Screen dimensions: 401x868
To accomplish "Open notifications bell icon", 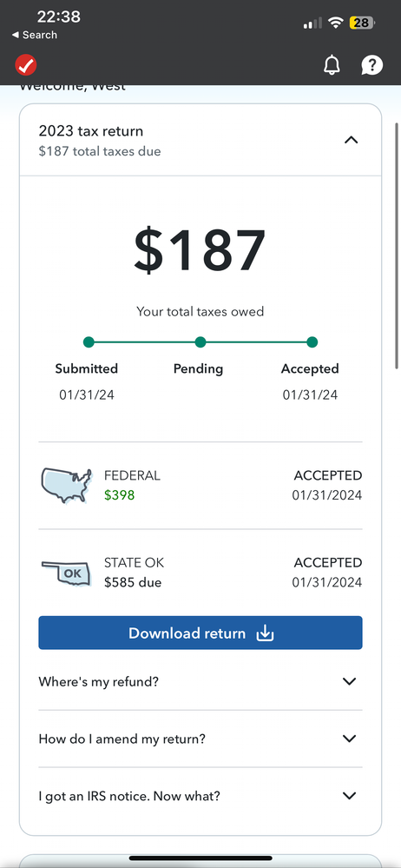I will [x=332, y=65].
